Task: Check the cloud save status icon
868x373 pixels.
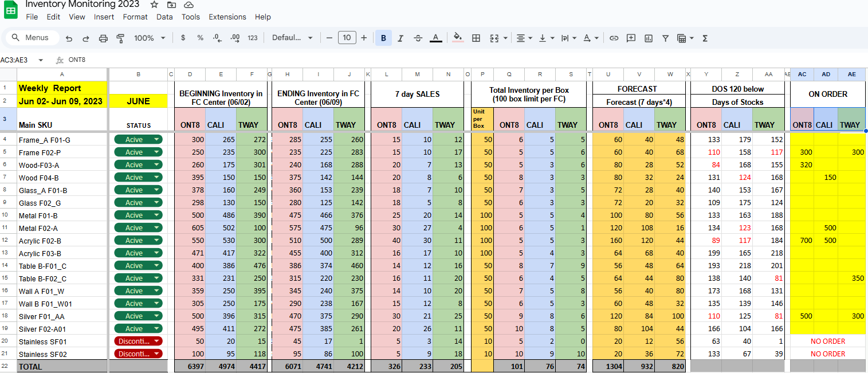Action: pyautogui.click(x=188, y=5)
